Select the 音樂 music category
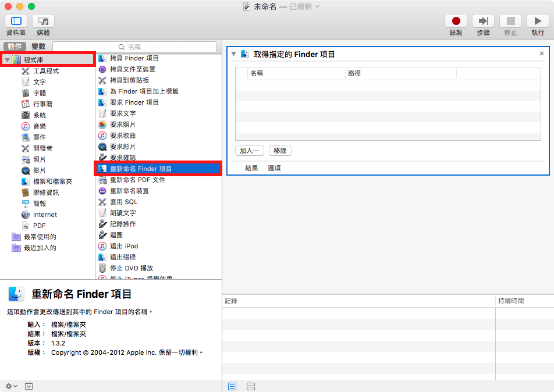554x392 pixels. click(39, 126)
